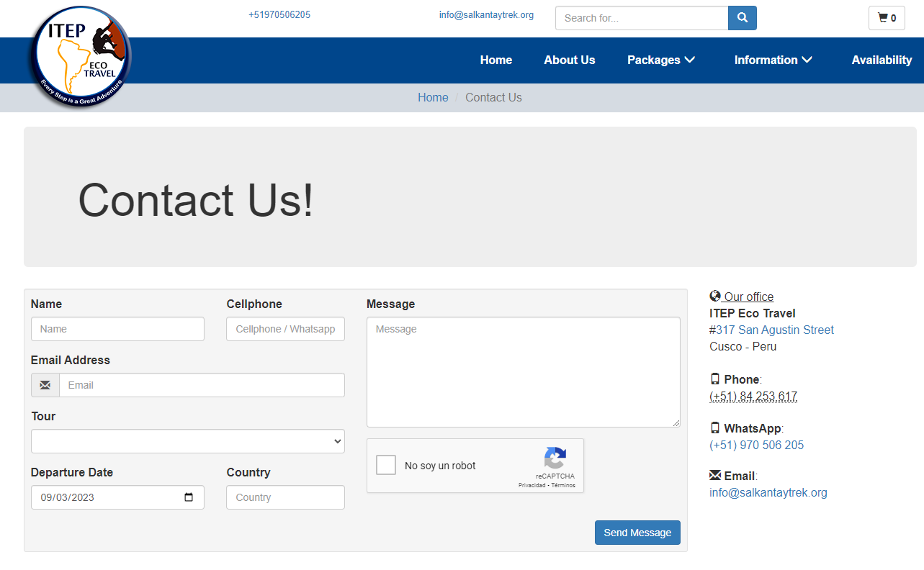Click into the Email input field

[202, 385]
